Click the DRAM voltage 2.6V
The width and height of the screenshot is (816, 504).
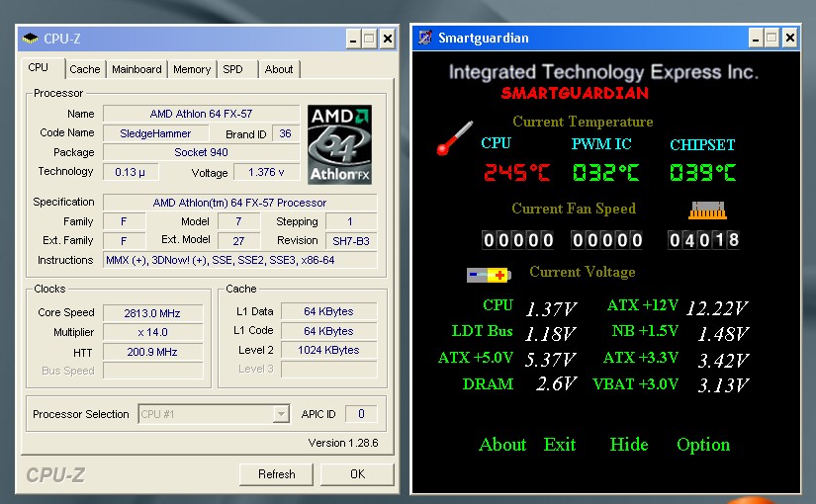point(556,383)
